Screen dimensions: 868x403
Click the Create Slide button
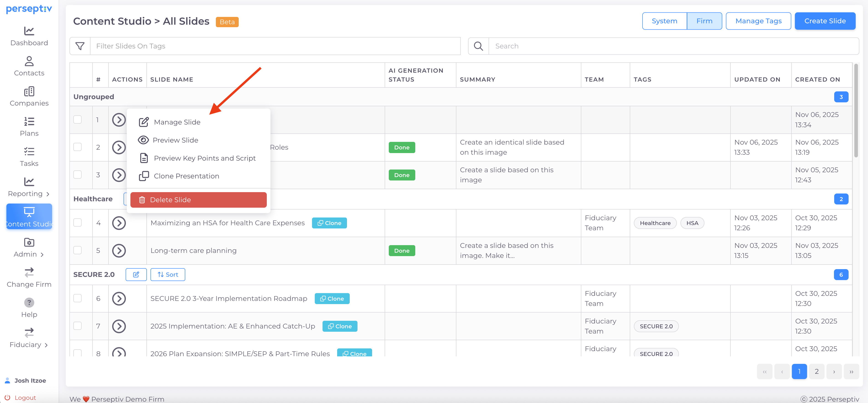coord(825,21)
